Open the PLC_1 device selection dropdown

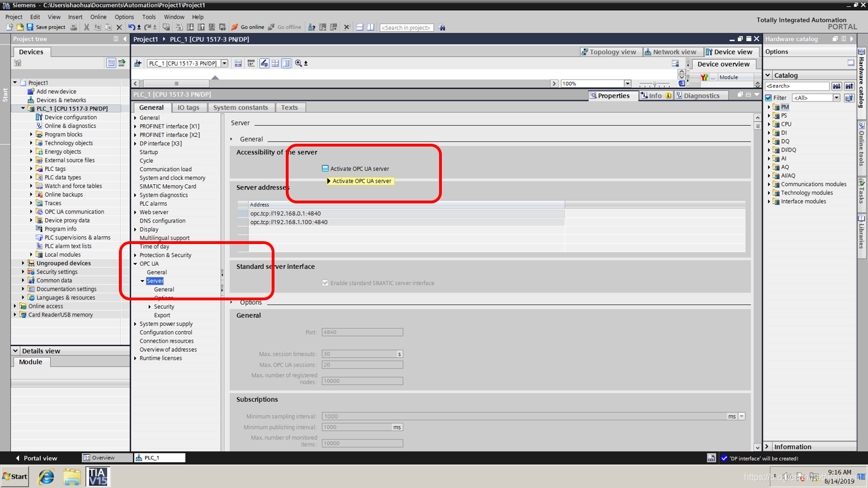pyautogui.click(x=224, y=63)
